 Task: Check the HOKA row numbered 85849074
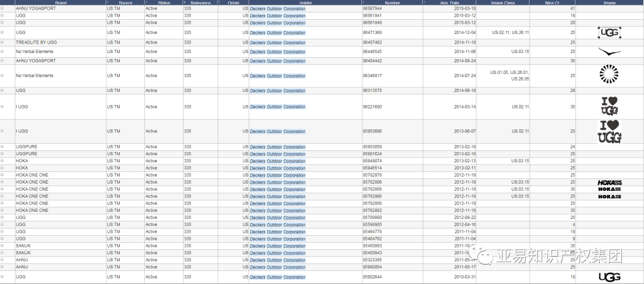point(2,160)
